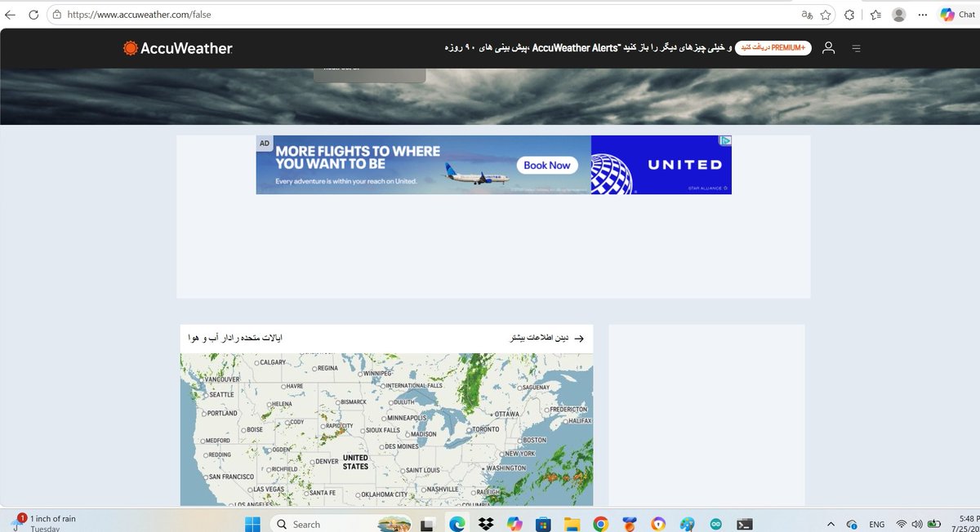Viewport: 980px width, 532px height.
Task: Click Saint Louis on the radar map
Action: pyautogui.click(x=420, y=471)
